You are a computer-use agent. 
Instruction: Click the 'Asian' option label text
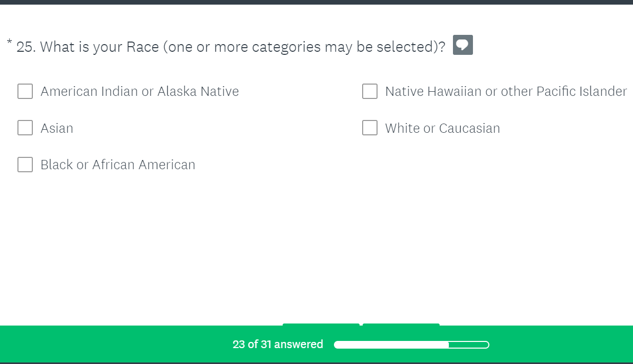tap(57, 128)
